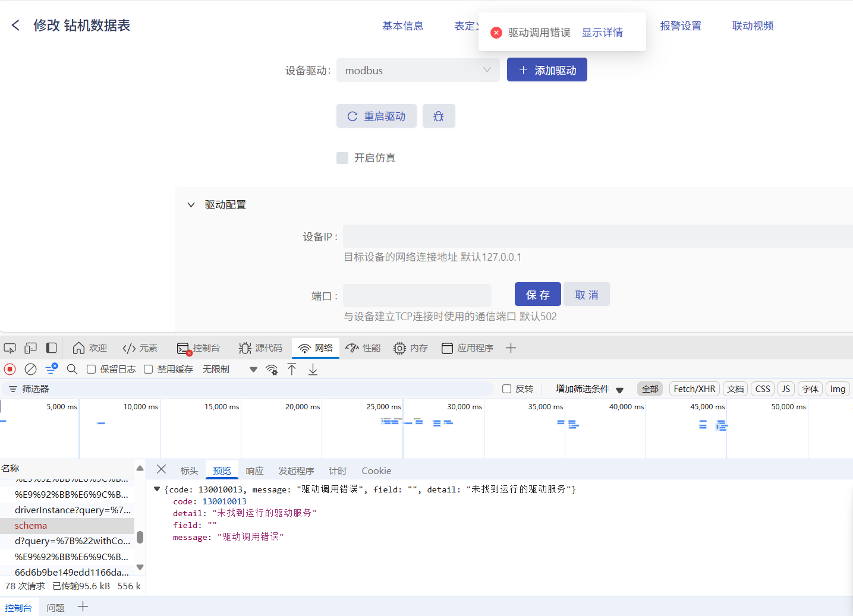853x616 pixels.
Task: Click the 端口 input field
Action: (417, 295)
